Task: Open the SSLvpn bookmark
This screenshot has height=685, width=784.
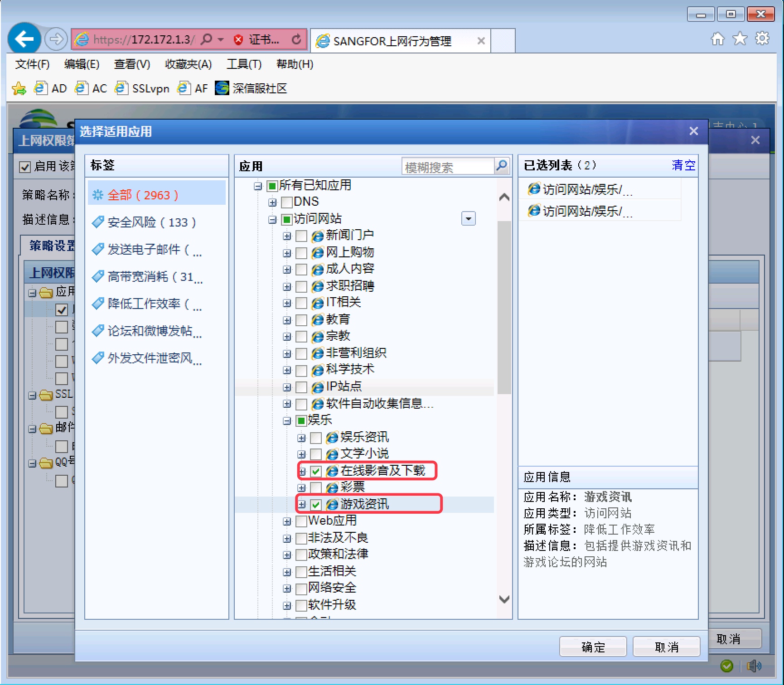Action: (142, 88)
